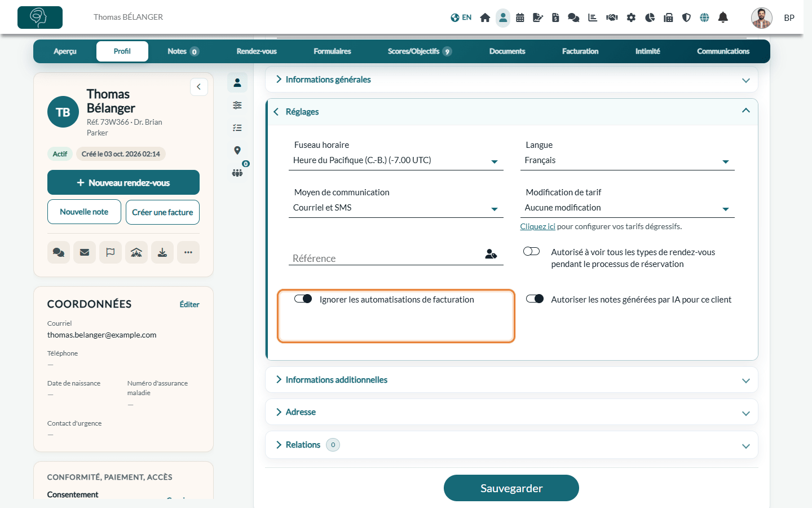Screen dimensions: 812x508
Task: Open the invoice dollar document icon
Action: (x=555, y=17)
